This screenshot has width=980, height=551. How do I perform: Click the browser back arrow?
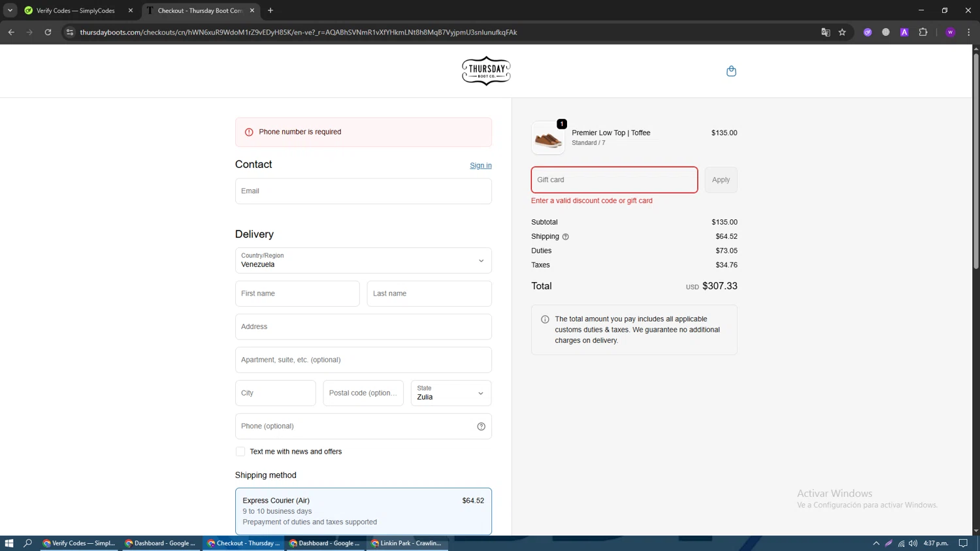(x=11, y=32)
